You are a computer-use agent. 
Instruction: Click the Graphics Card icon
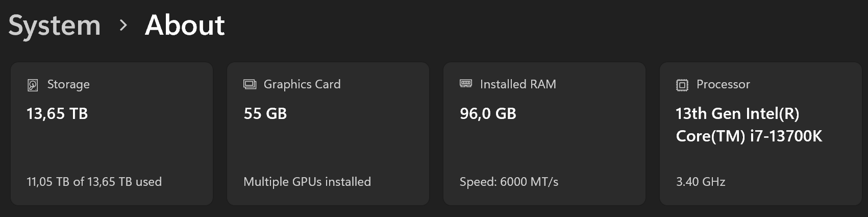point(250,84)
